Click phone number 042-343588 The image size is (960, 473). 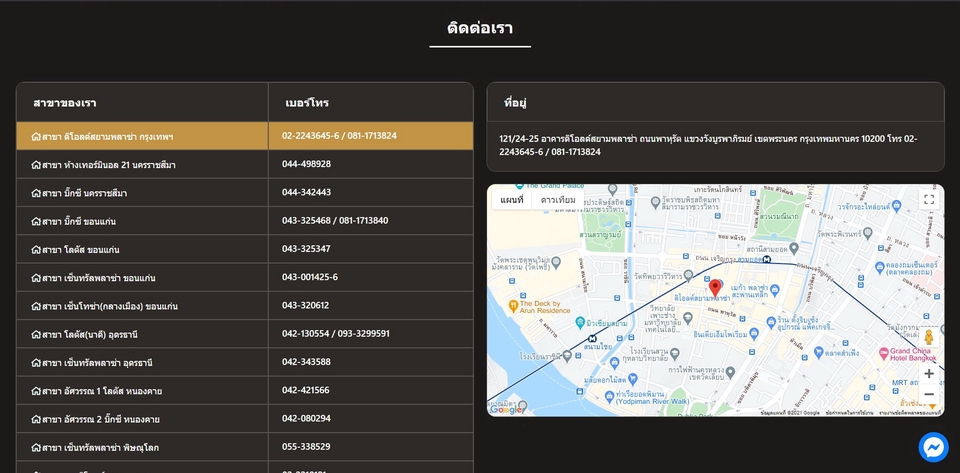306,362
